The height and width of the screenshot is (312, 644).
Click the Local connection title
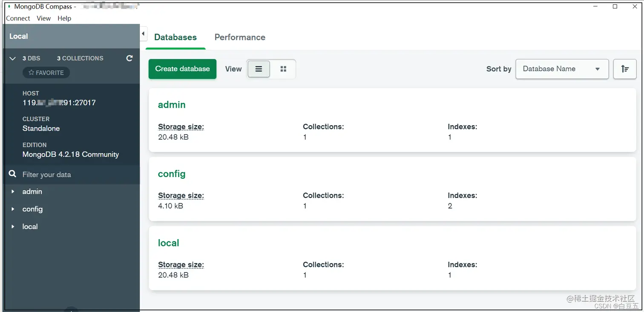19,36
